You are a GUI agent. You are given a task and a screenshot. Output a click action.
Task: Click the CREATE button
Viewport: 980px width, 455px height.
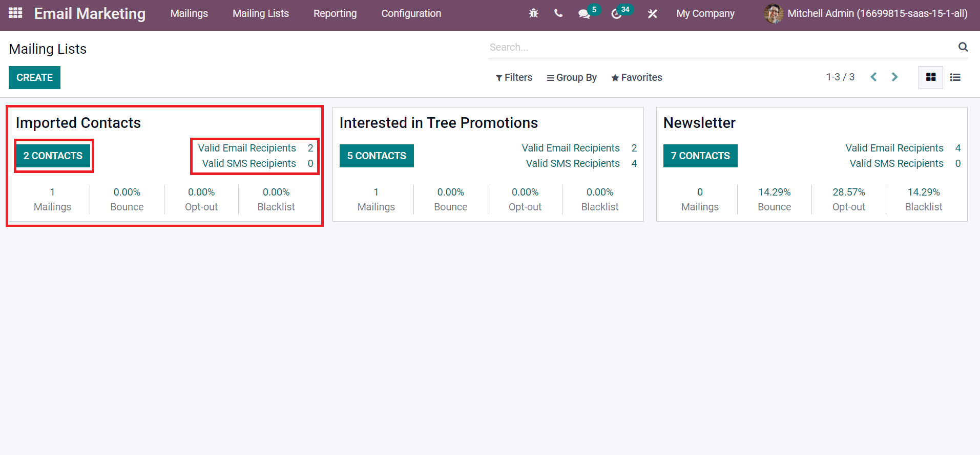[34, 77]
